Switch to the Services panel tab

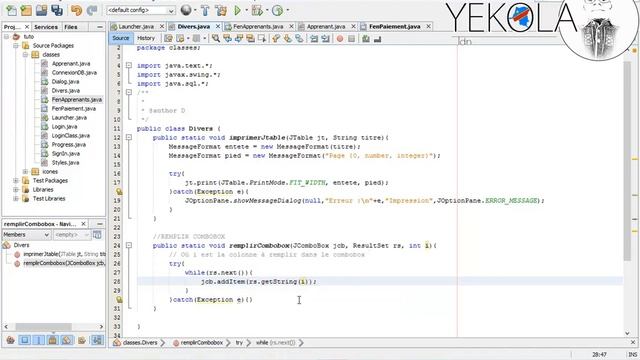pyautogui.click(x=46, y=27)
